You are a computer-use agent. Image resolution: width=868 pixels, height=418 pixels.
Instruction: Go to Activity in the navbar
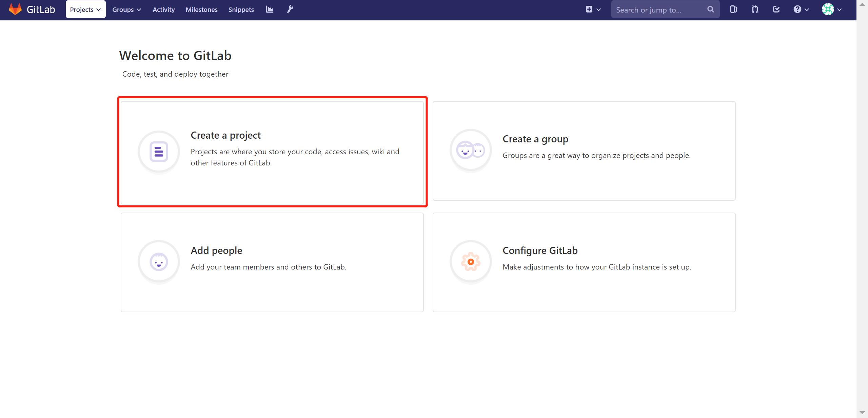[163, 9]
